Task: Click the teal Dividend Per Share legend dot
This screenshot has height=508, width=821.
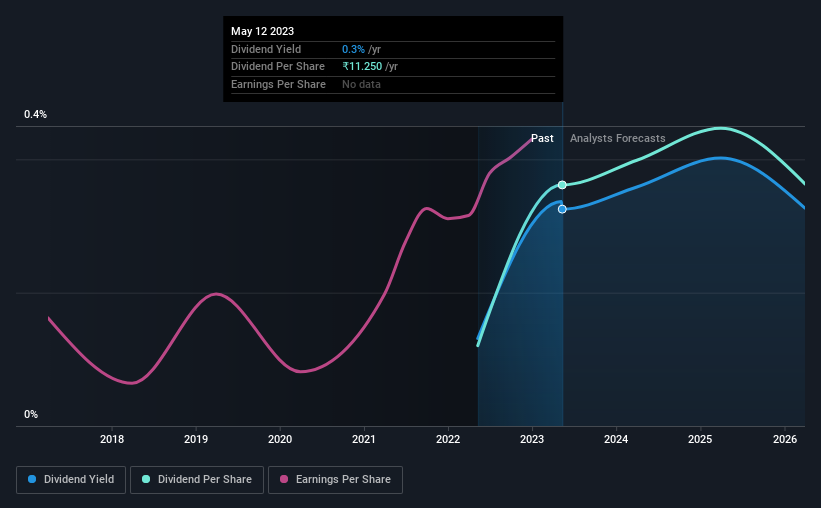Action: pyautogui.click(x=146, y=479)
